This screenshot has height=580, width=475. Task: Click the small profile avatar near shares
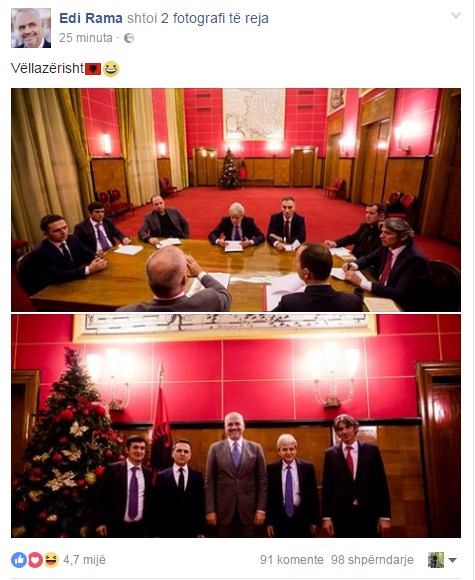[436, 560]
